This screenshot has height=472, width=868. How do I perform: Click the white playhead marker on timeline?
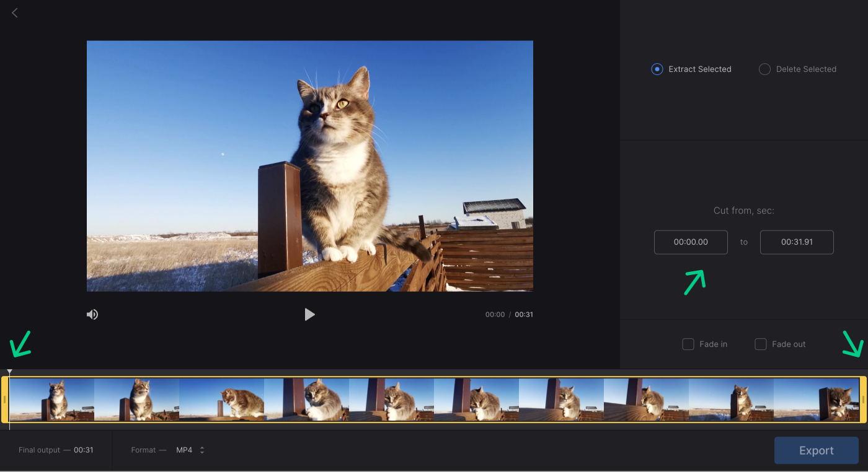[x=9, y=372]
